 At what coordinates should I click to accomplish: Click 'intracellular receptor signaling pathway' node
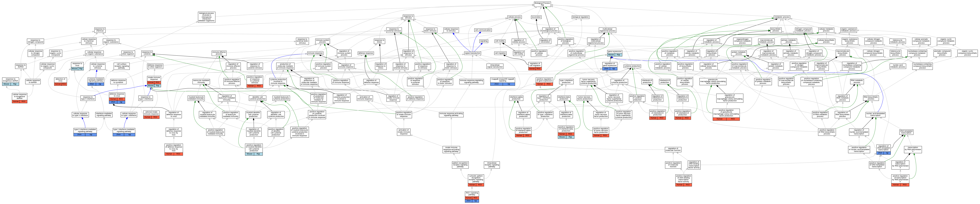492,165
